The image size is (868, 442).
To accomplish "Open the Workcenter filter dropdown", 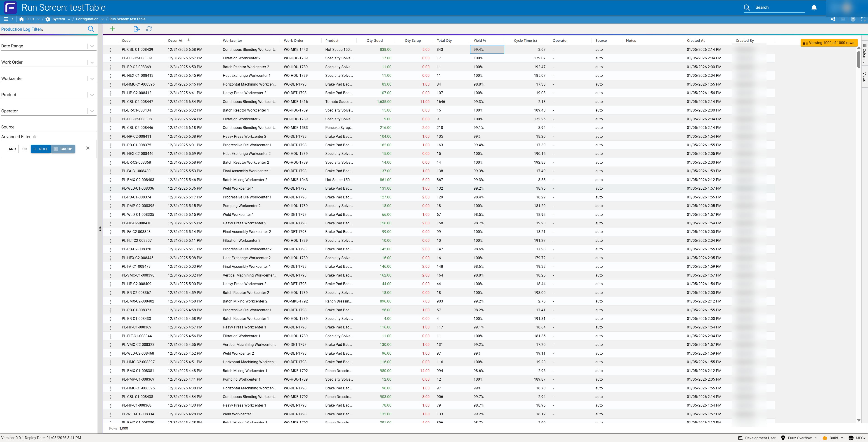I will [92, 79].
